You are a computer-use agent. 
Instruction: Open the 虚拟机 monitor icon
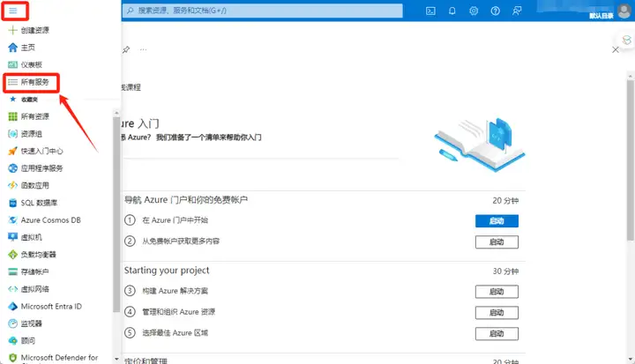13,237
